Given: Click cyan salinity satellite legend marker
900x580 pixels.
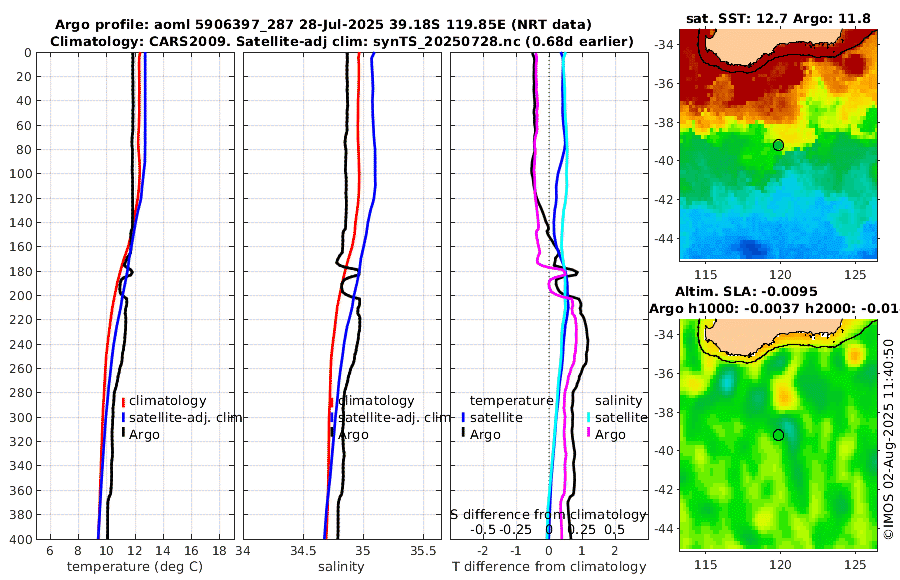Looking at the screenshot, I should tap(589, 418).
